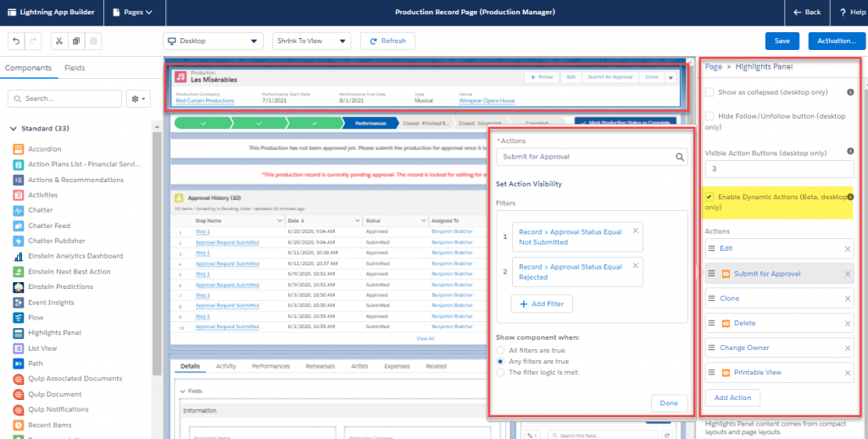Open the Desktop form factor dropdown
The image size is (868, 439).
pyautogui.click(x=214, y=41)
